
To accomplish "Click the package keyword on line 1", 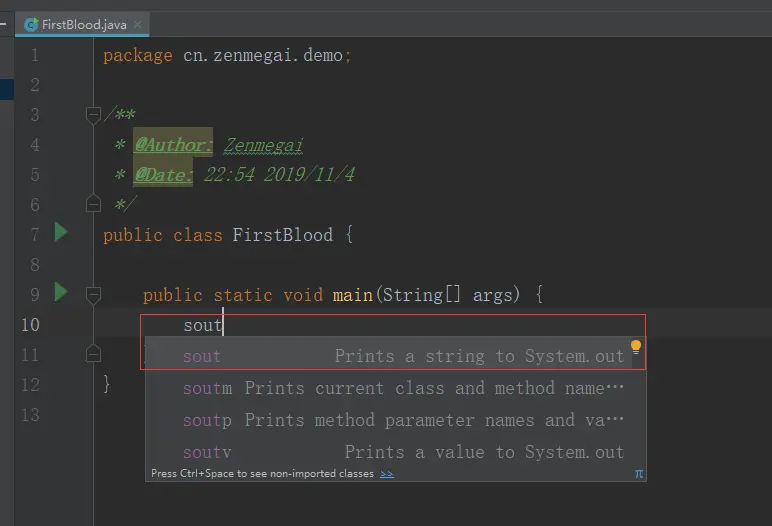I will [x=138, y=56].
